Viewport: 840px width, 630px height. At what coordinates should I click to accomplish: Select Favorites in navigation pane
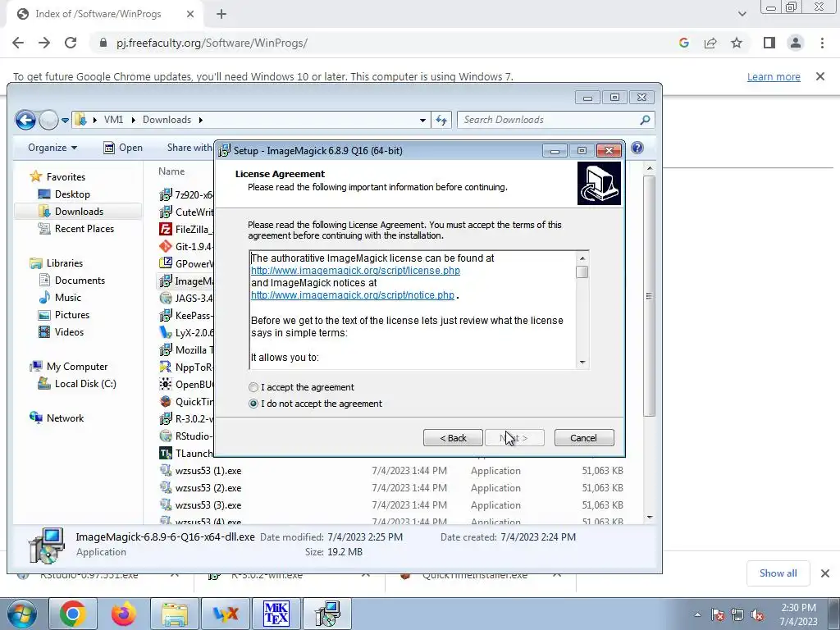pyautogui.click(x=66, y=177)
